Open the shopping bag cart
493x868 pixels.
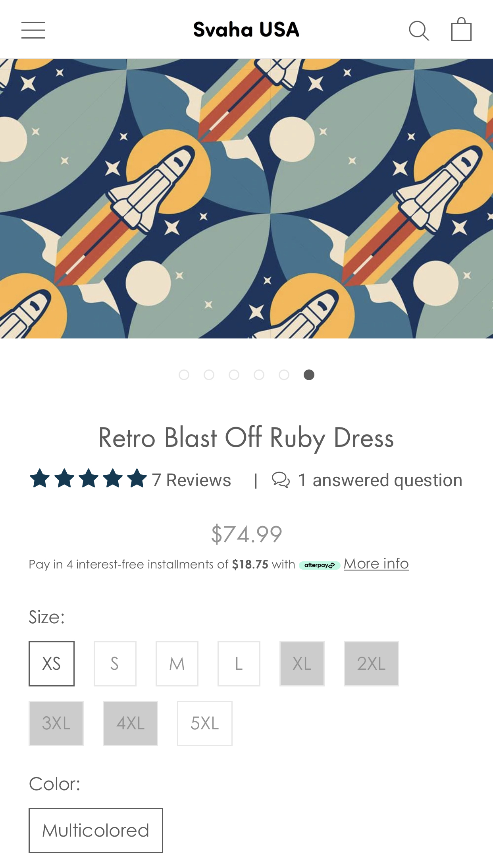461,30
